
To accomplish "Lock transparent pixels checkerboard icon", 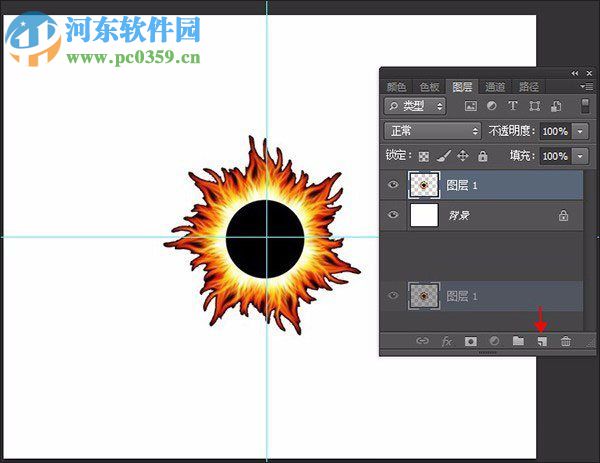I will [424, 157].
